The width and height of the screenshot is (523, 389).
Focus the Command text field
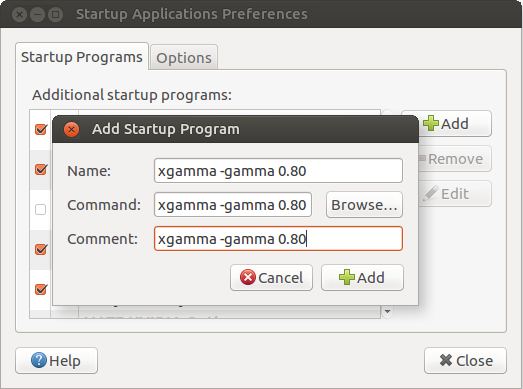[233, 205]
